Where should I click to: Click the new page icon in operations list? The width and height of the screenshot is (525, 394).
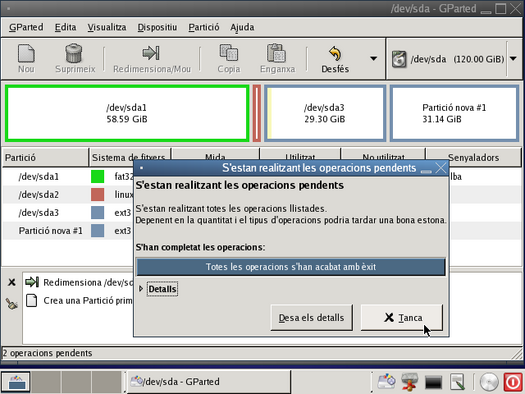coord(31,300)
